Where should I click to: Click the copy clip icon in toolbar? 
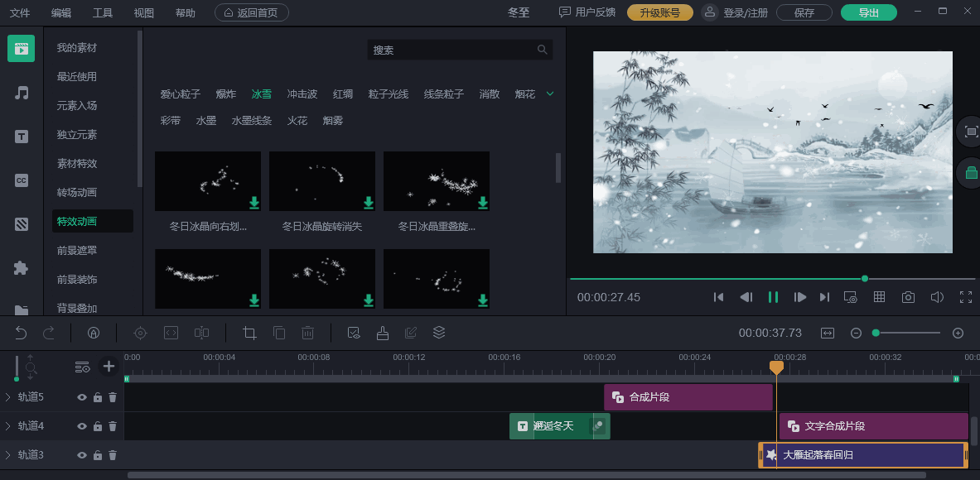[279, 334]
